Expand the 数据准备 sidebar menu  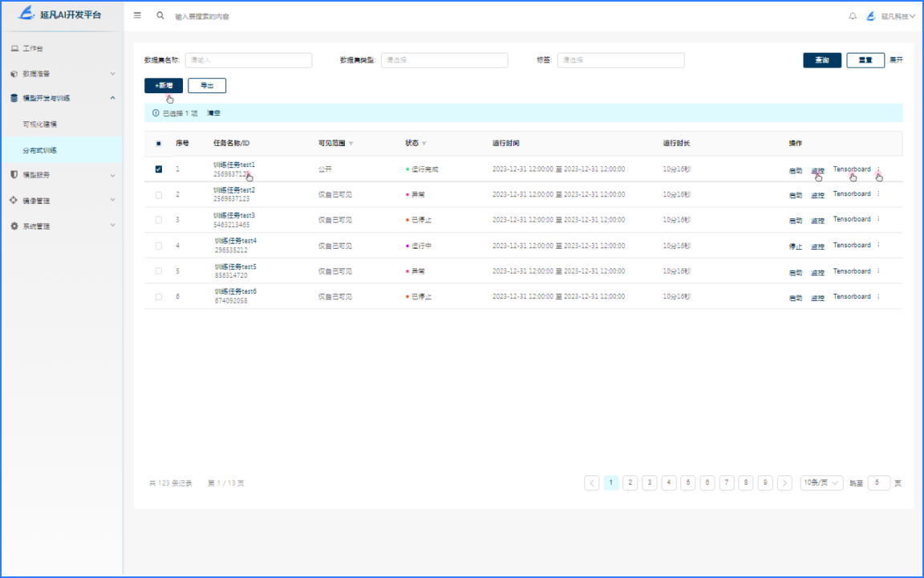[61, 74]
